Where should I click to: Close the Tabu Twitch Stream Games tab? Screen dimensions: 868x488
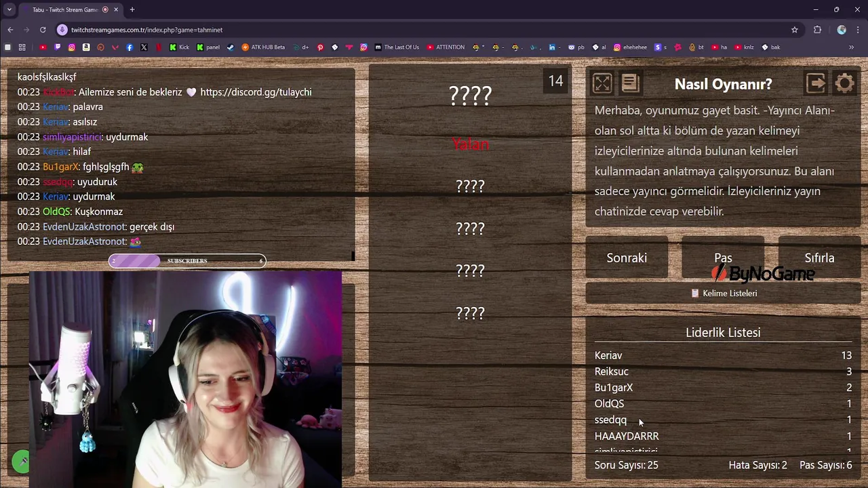pos(116,9)
